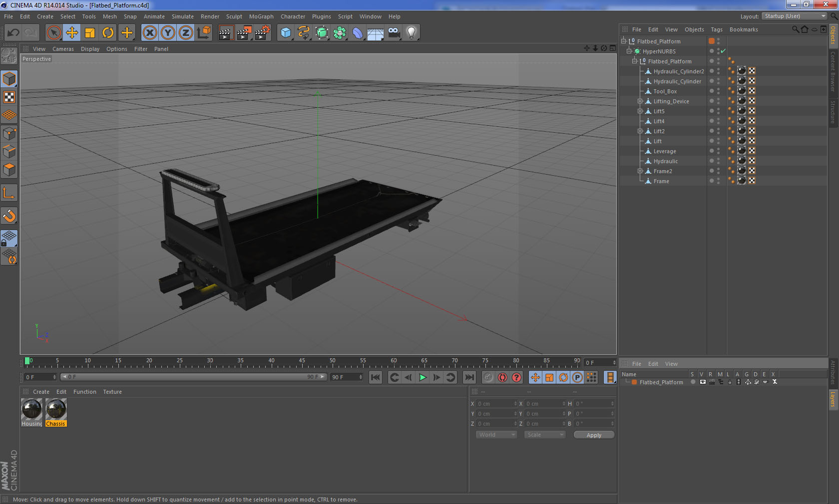Select the Rotate tool
The height and width of the screenshot is (504, 839).
(108, 33)
